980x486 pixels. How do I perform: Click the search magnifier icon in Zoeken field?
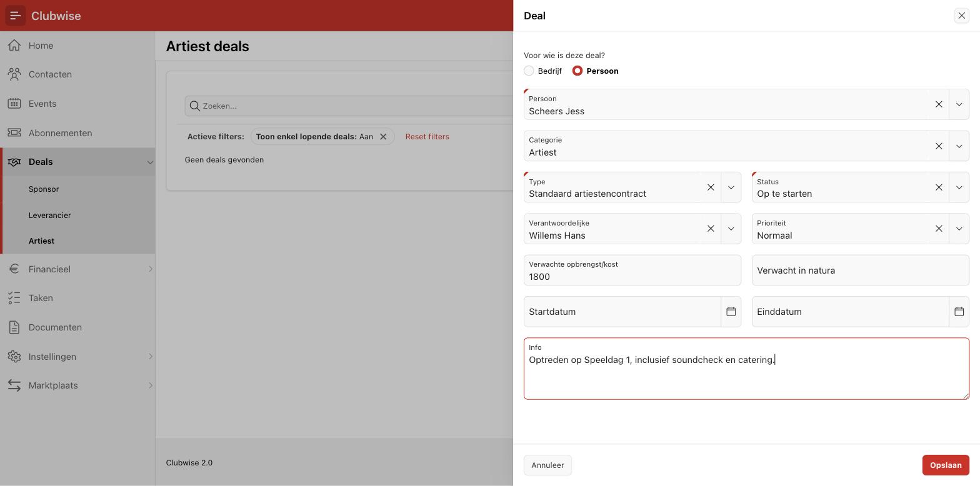(x=195, y=106)
